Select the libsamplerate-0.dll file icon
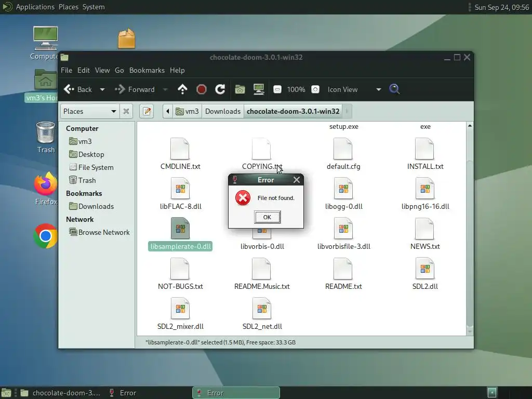This screenshot has width=532, height=399. coord(180,229)
